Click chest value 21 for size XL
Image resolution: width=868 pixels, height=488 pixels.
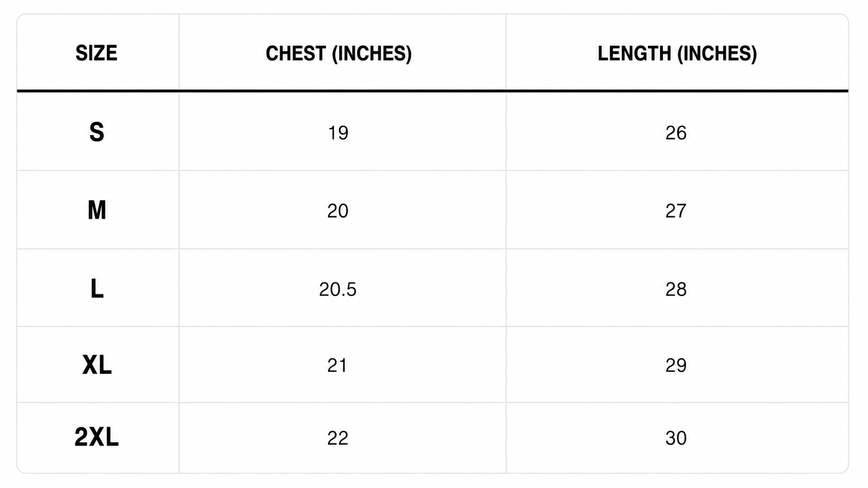pos(337,365)
